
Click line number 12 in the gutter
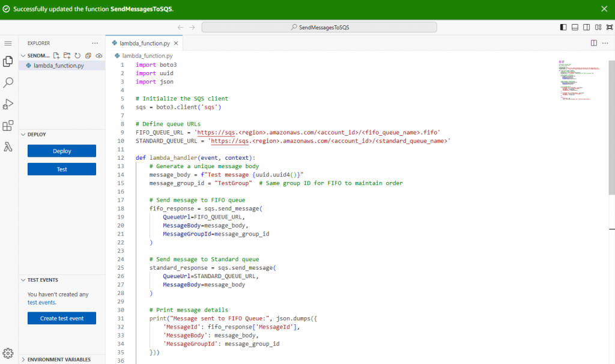pyautogui.click(x=121, y=158)
